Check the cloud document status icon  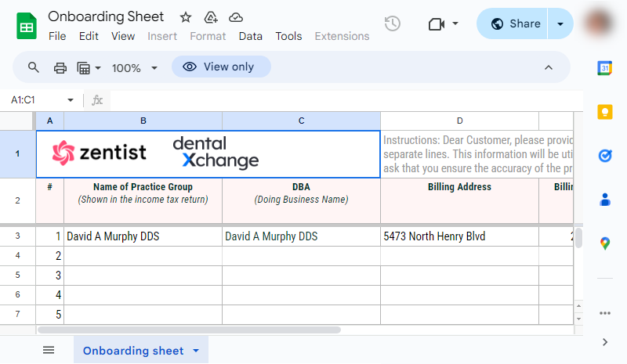pos(236,17)
